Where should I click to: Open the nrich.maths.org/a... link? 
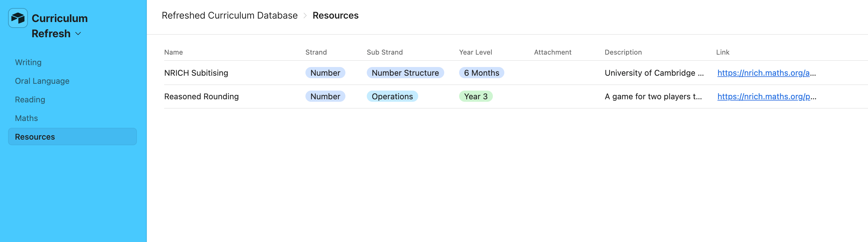tap(767, 73)
